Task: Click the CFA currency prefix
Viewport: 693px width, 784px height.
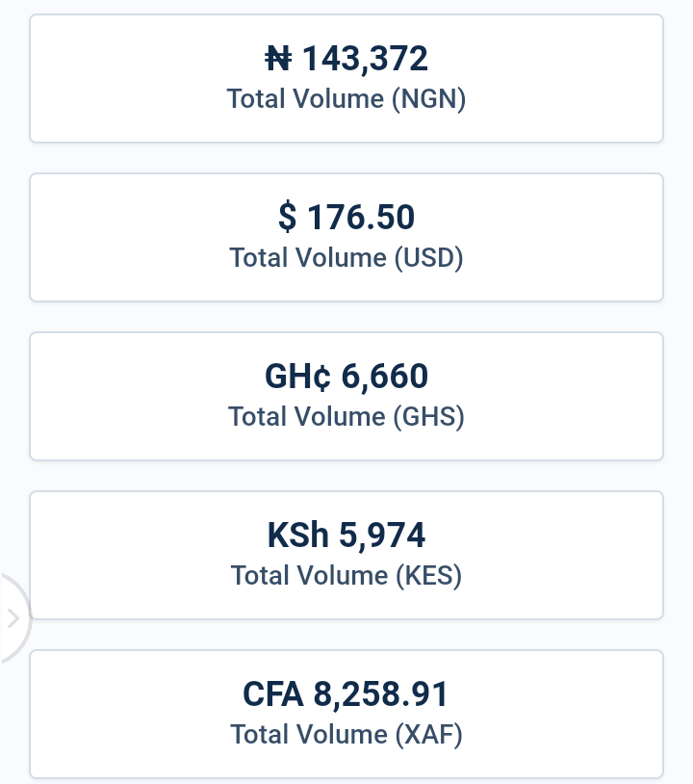Action: pos(272,694)
